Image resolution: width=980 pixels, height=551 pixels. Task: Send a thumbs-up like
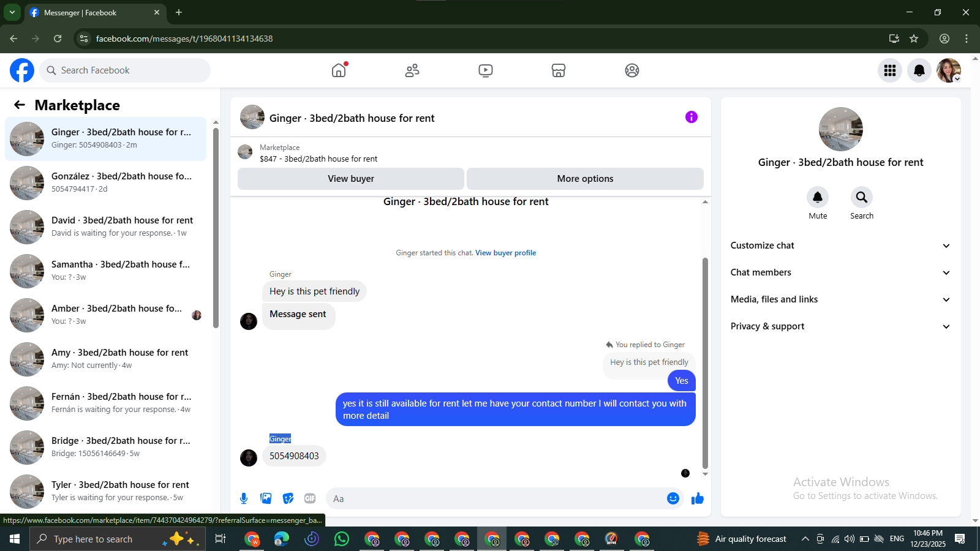(698, 498)
